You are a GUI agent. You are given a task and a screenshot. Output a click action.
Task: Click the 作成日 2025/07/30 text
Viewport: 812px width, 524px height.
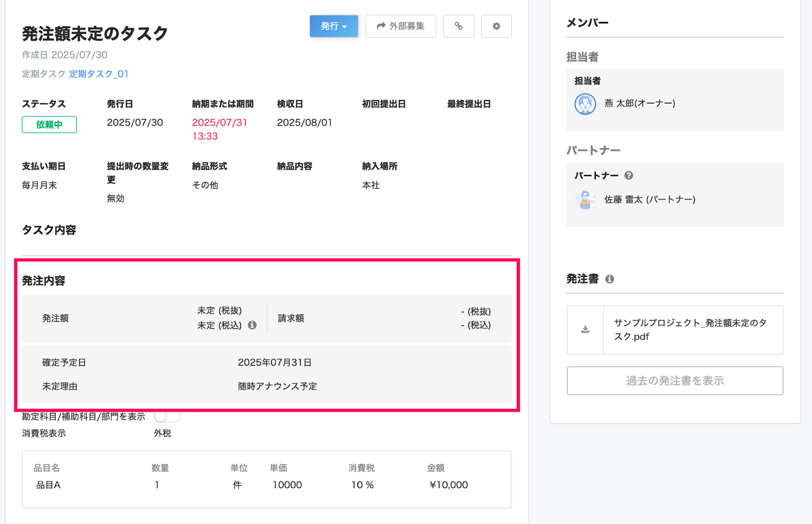click(x=64, y=55)
